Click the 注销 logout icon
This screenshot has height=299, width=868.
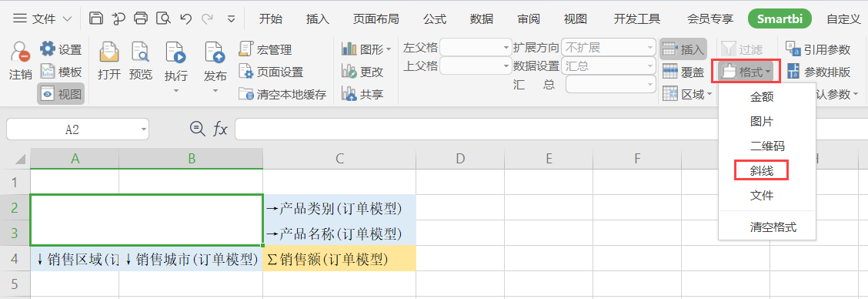21,52
